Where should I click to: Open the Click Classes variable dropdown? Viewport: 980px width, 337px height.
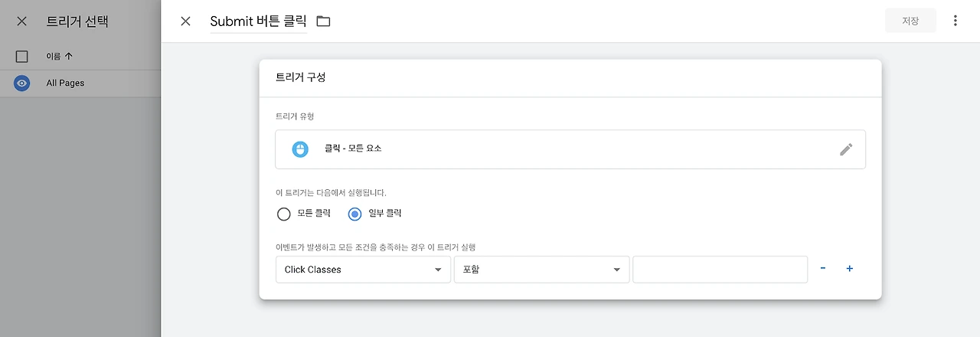click(x=363, y=270)
